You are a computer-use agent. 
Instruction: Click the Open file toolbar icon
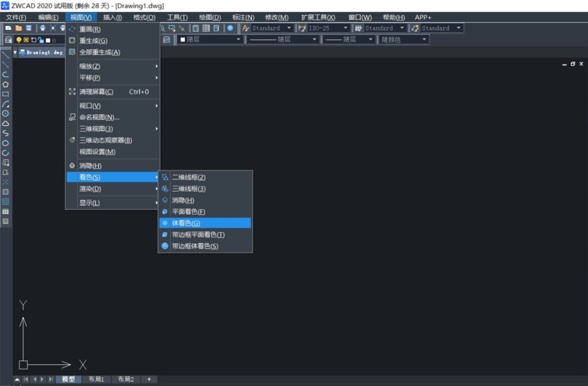(x=18, y=28)
